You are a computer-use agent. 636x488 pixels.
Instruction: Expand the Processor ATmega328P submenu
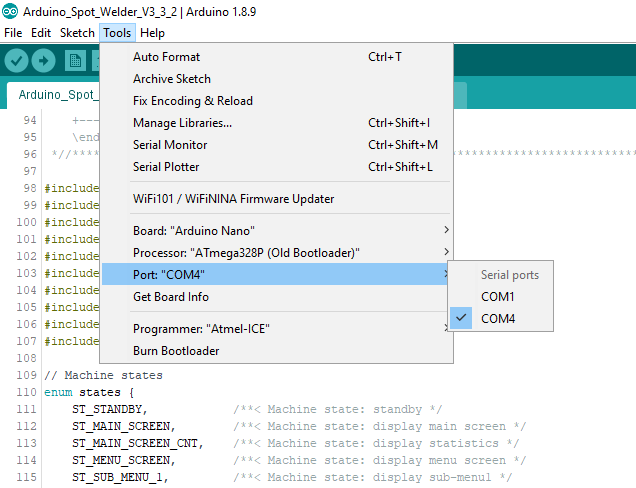click(277, 253)
